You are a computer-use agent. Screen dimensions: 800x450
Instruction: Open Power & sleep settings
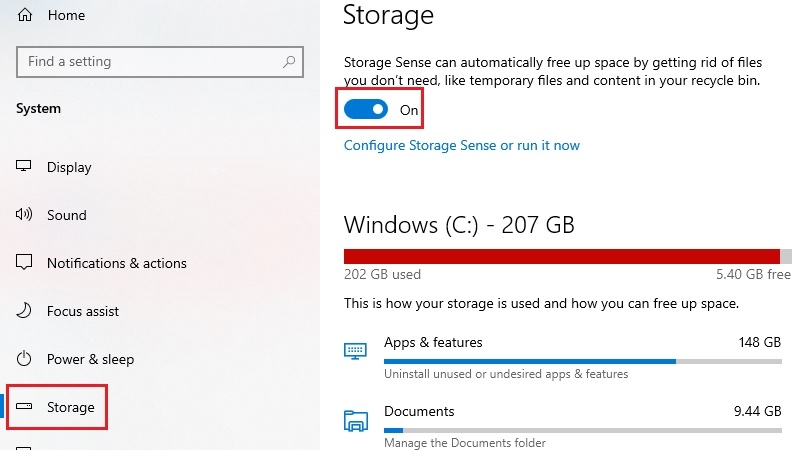click(90, 359)
